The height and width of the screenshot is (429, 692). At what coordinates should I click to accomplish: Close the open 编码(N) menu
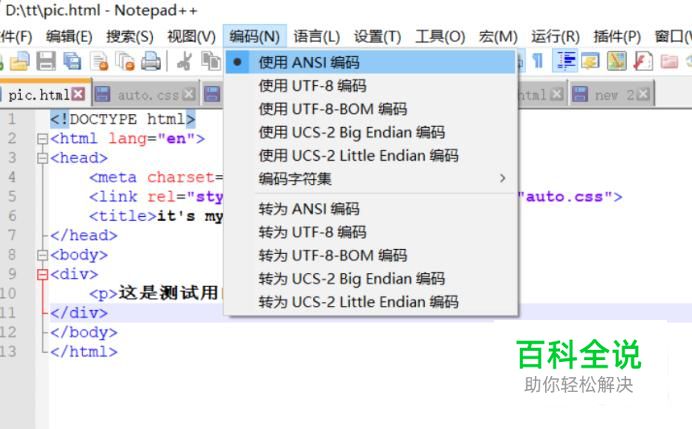(255, 37)
